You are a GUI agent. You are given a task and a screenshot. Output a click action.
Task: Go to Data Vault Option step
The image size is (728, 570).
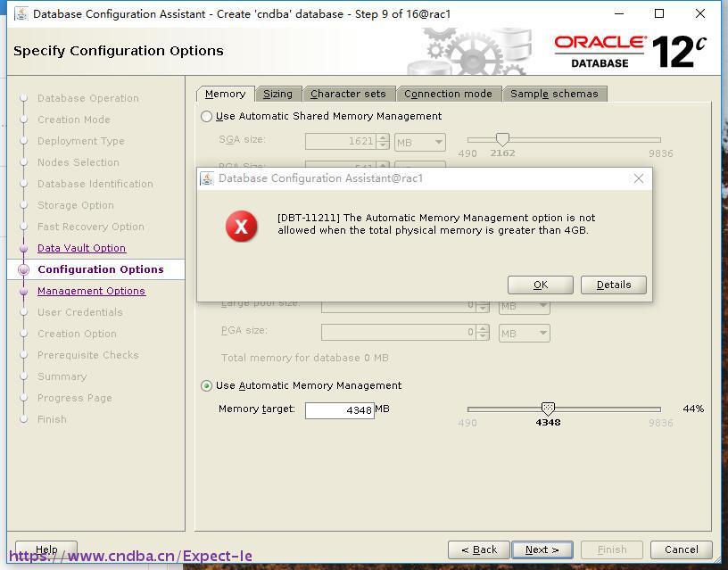(x=81, y=248)
